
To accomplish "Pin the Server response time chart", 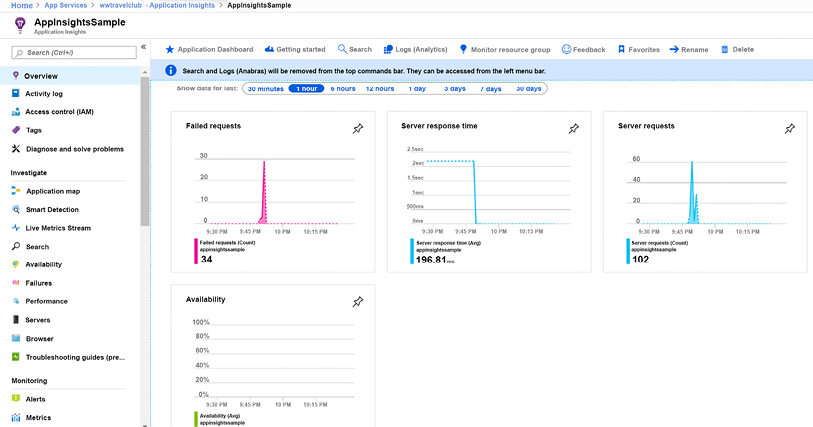I will click(573, 129).
